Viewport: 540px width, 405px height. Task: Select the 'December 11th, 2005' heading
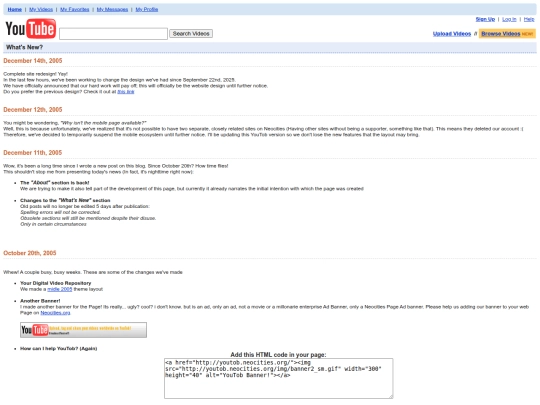pyautogui.click(x=33, y=153)
